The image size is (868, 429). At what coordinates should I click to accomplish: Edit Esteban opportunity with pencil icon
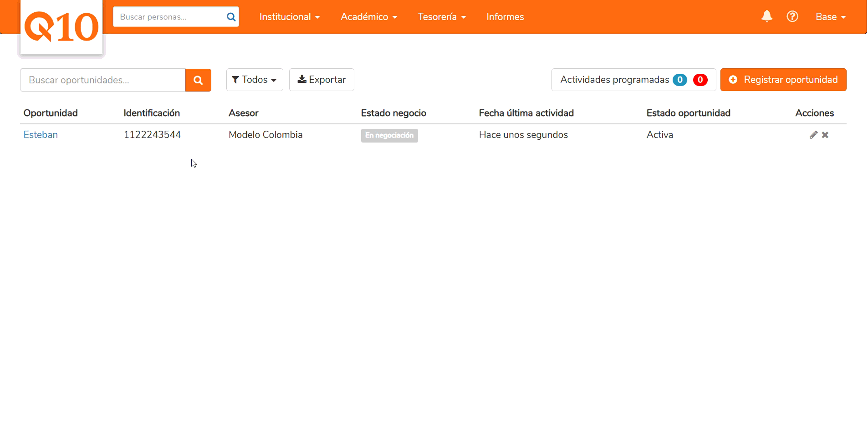[x=813, y=135]
